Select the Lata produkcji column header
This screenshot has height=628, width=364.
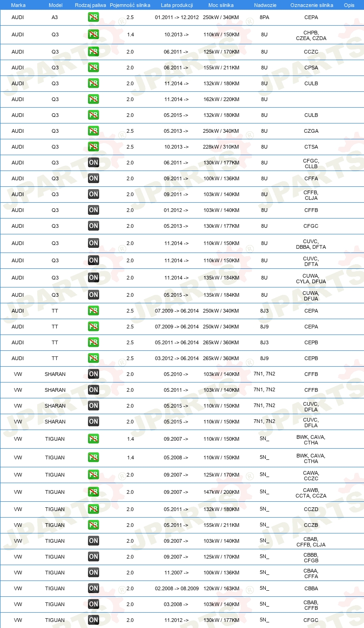click(176, 5)
